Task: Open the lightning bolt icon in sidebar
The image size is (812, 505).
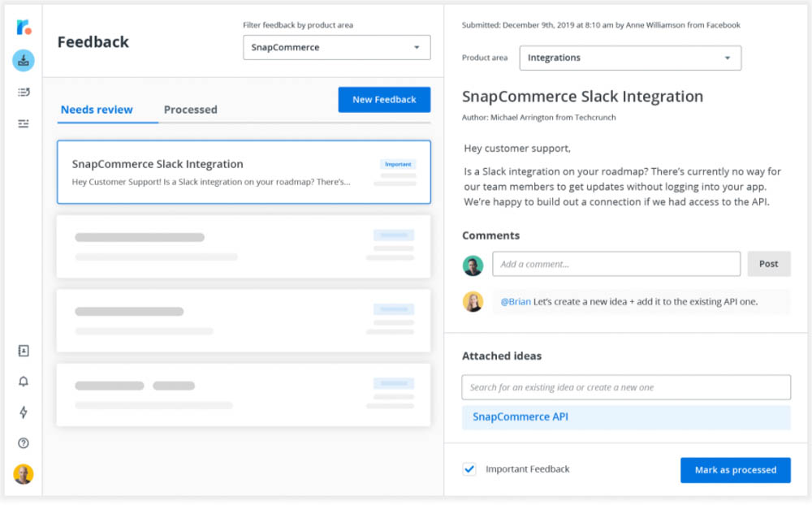Action: tap(24, 412)
